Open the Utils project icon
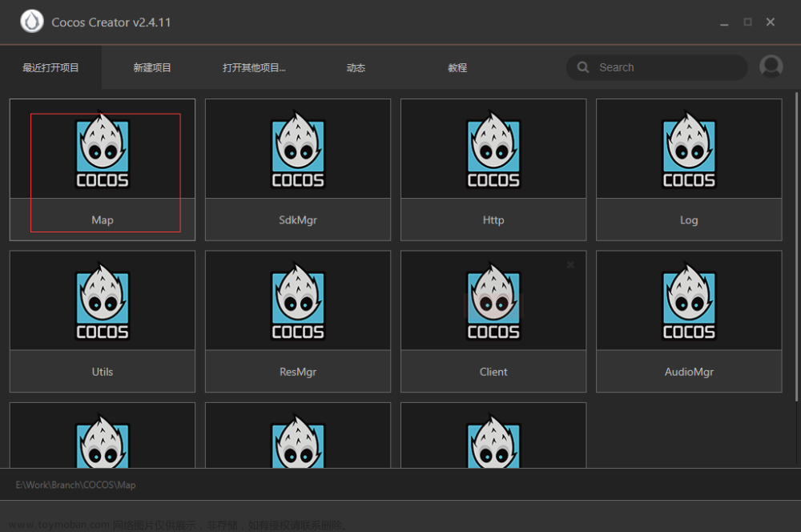The width and height of the screenshot is (801, 532). 103,300
